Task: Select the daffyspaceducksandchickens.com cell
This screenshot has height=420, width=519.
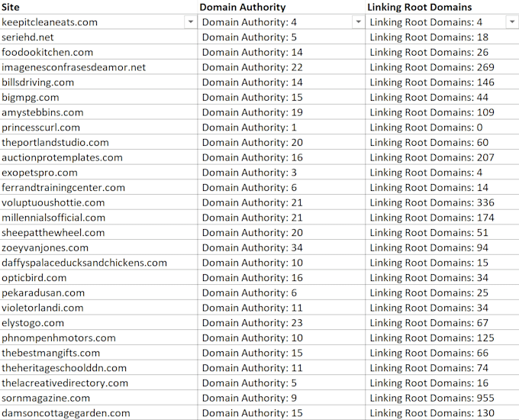Action: [98, 263]
